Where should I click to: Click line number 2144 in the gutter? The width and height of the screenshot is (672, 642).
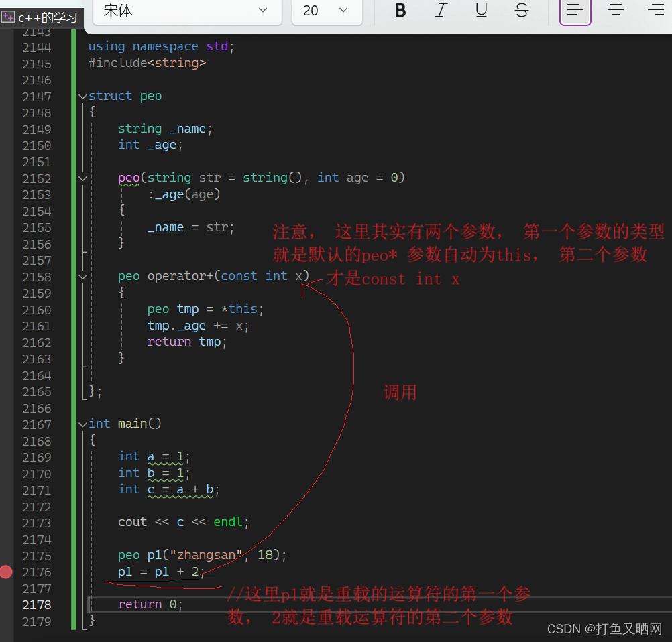(36, 47)
